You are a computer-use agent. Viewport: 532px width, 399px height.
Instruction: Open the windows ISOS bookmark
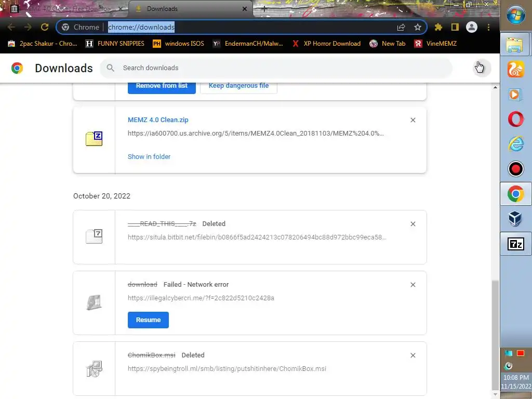[179, 44]
